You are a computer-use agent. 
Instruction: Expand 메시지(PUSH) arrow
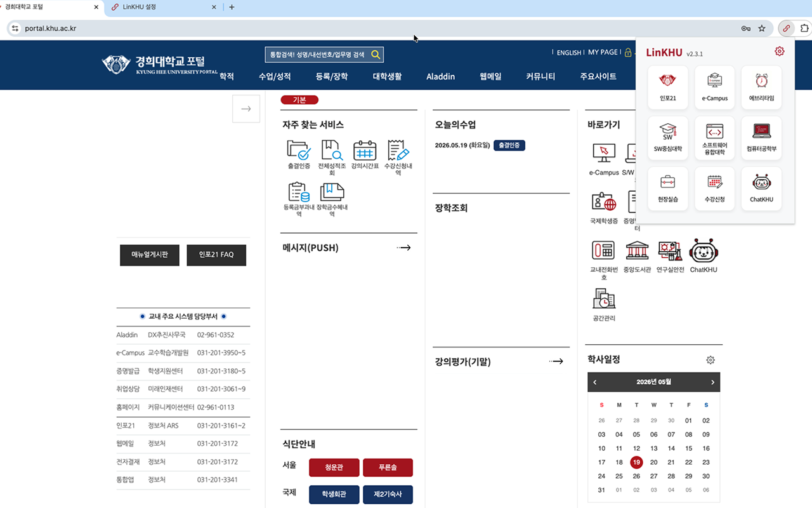[404, 248]
